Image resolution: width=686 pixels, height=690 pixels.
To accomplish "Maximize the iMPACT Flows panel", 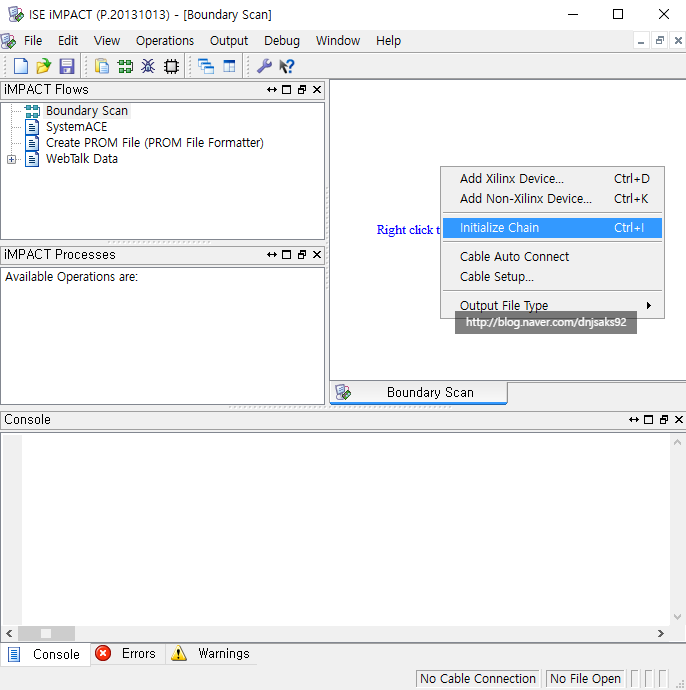I will tap(286, 90).
